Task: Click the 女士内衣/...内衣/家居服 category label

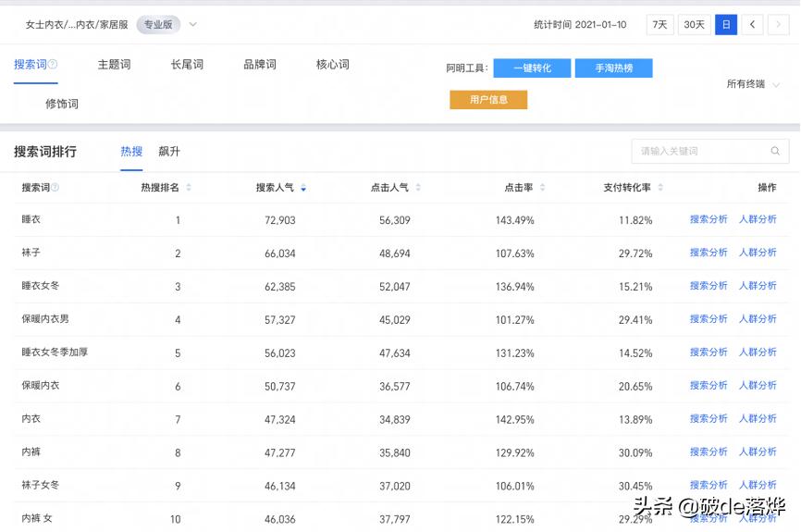Action: click(77, 25)
